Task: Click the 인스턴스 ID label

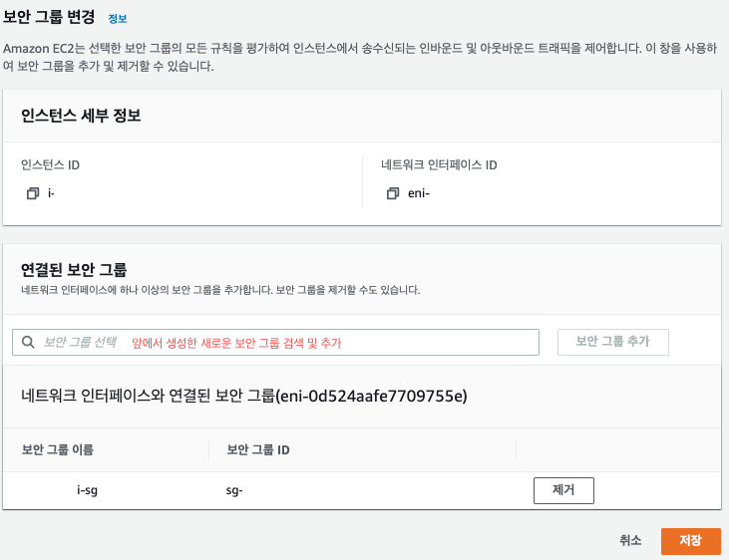Action: pos(50,165)
